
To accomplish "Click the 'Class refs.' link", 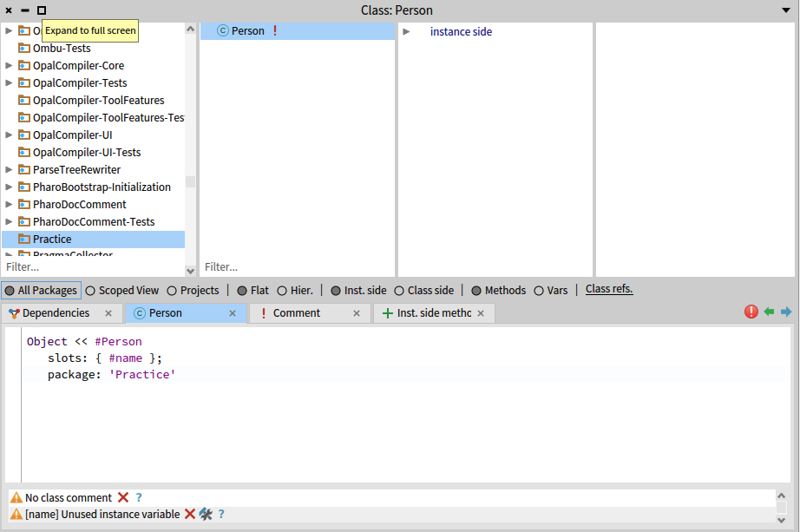I will (x=609, y=290).
